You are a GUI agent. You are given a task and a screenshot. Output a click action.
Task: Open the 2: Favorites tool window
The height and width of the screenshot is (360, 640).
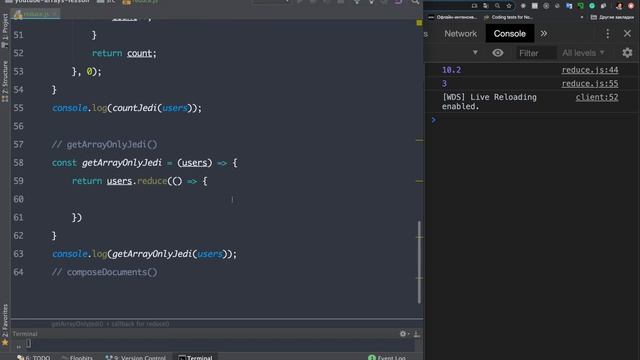click(x=5, y=320)
